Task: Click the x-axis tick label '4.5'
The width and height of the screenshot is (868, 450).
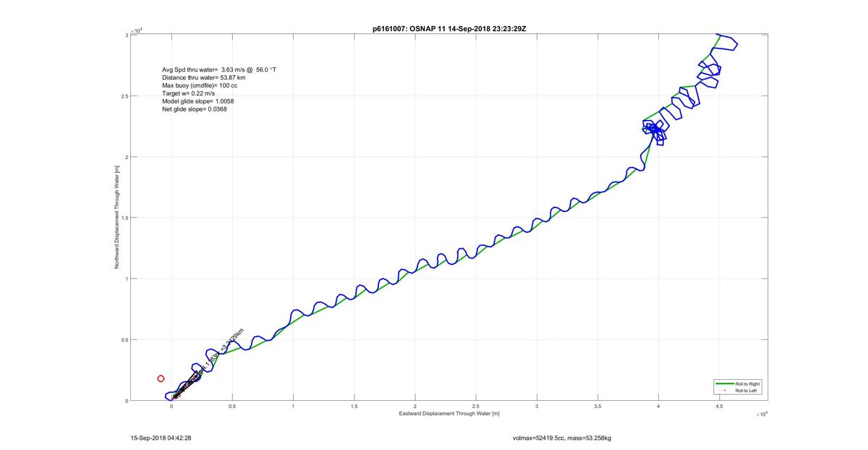Action: coord(719,407)
